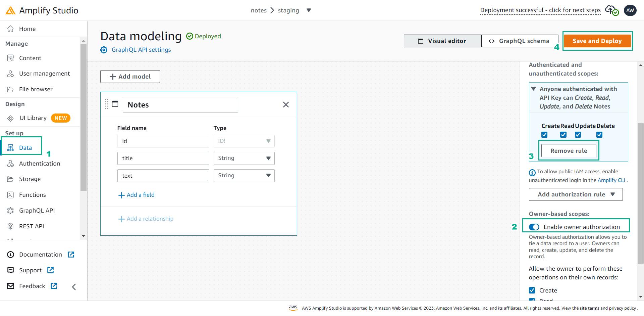644x316 pixels.
Task: Click the Feedback envelope icon
Action: click(11, 286)
